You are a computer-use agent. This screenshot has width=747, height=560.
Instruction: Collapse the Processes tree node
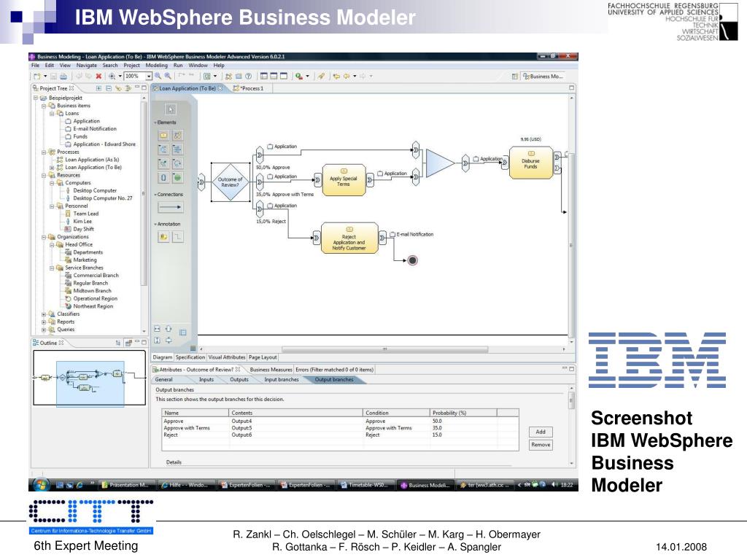click(x=44, y=152)
